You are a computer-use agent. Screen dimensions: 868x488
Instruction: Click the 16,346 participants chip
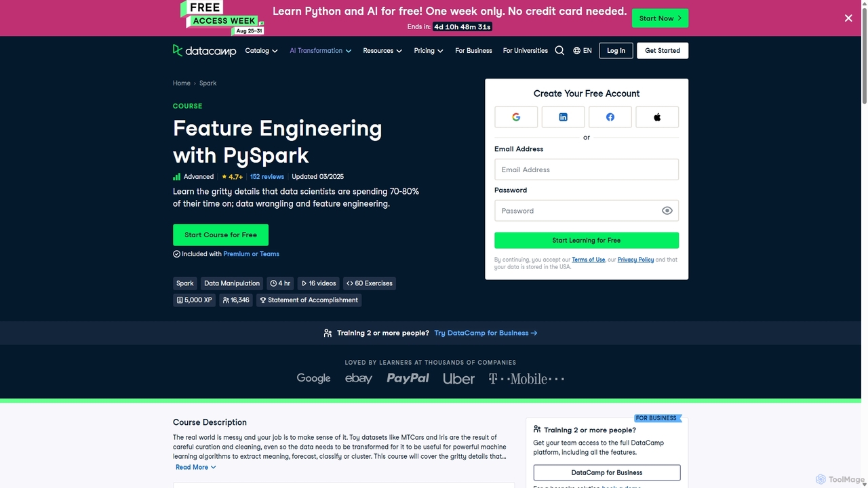tap(236, 300)
